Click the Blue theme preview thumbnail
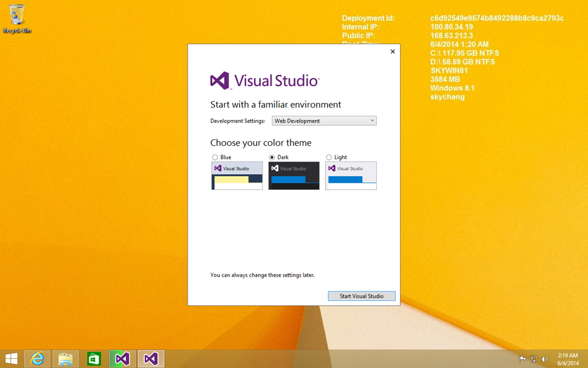 coord(237,176)
